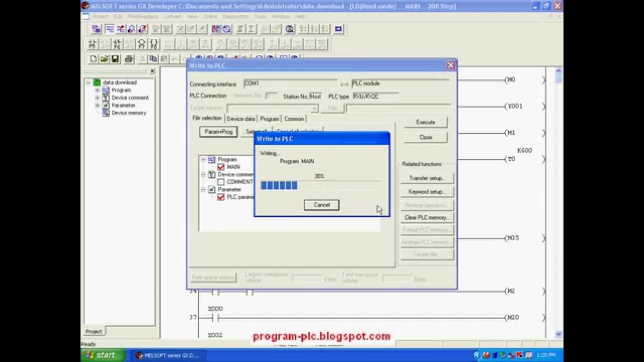Open the Diagnostics menu

[x=235, y=17]
